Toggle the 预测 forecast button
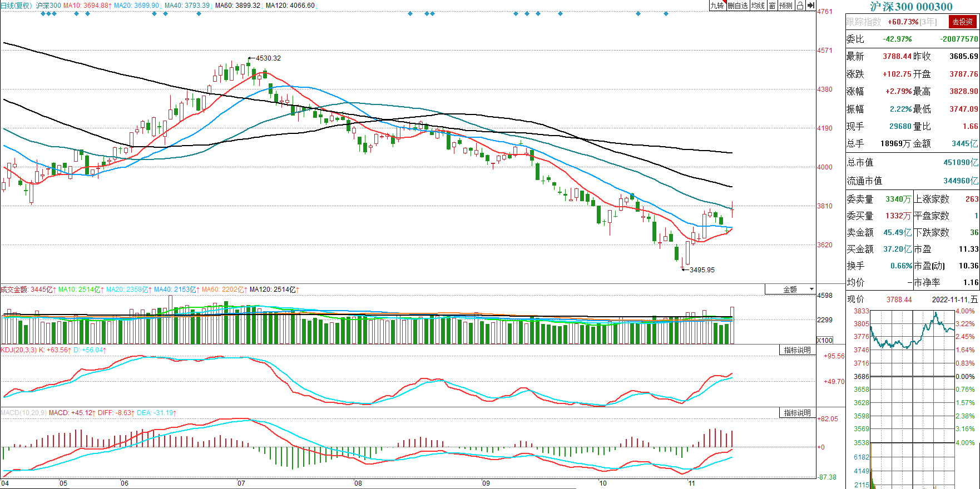Image resolution: width=980 pixels, height=489 pixels. (785, 6)
